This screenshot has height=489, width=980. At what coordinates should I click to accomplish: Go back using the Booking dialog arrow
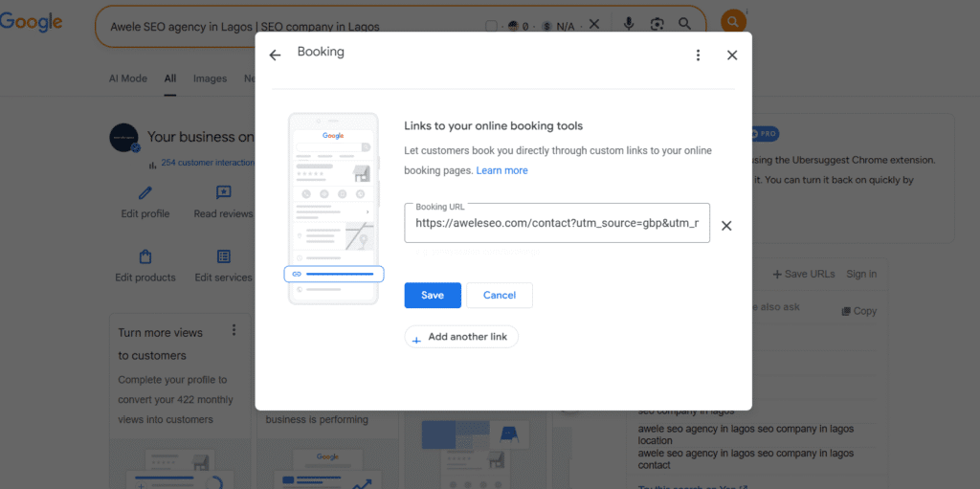point(275,56)
